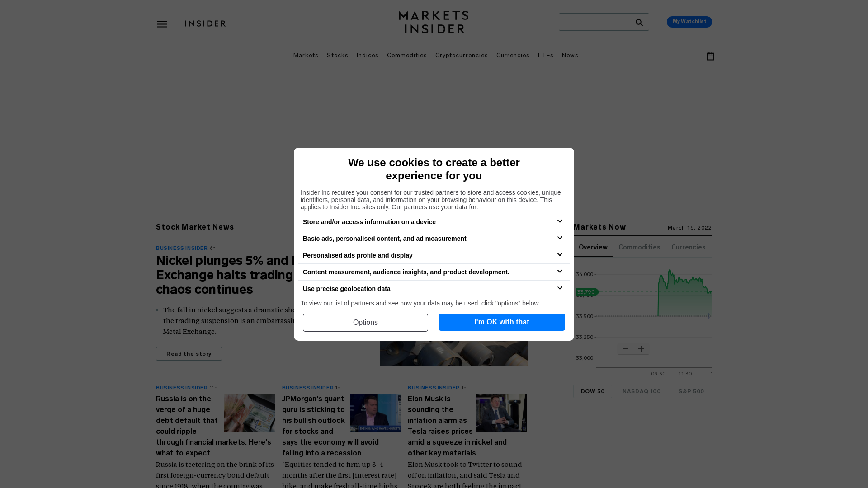
Task: Click the zoom out (-) chart icon
Action: (625, 348)
